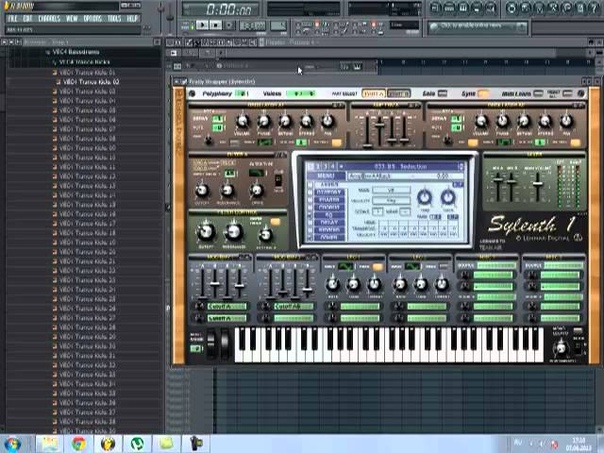Viewport: 604px width, 453px height.
Task: Click the LFO 1 Rate knob
Action: click(x=333, y=285)
